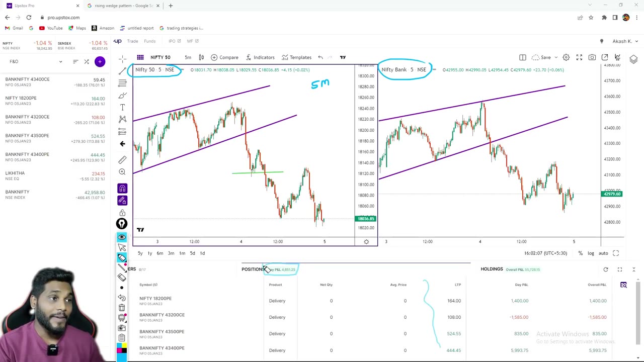Open Nifty 50 chart axis settings gear

point(366,242)
